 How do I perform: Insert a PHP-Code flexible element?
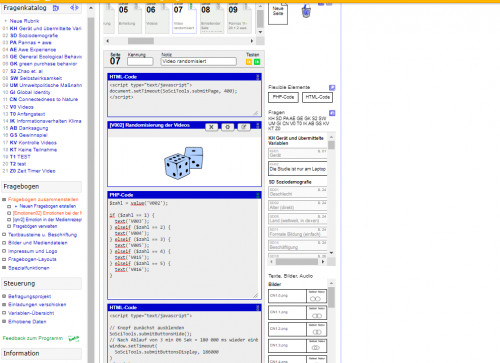coord(283,97)
